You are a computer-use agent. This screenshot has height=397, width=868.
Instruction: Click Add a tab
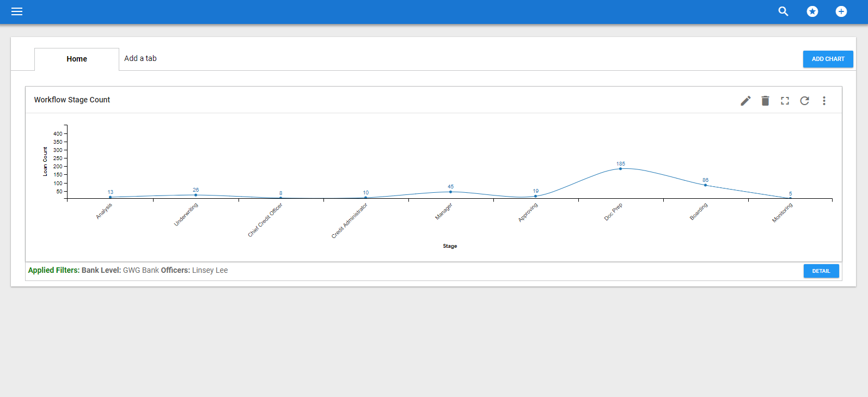coord(140,58)
